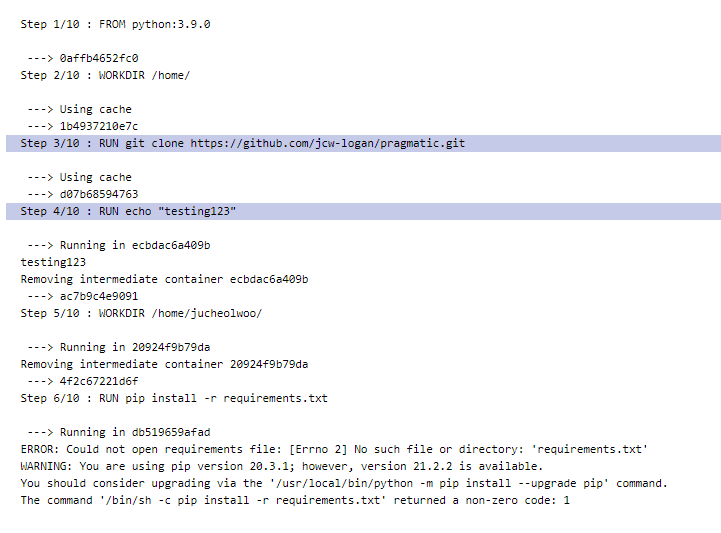Image resolution: width=721 pixels, height=533 pixels.
Task: Click the "returned a non-zero code: 1" line
Action: [295, 500]
